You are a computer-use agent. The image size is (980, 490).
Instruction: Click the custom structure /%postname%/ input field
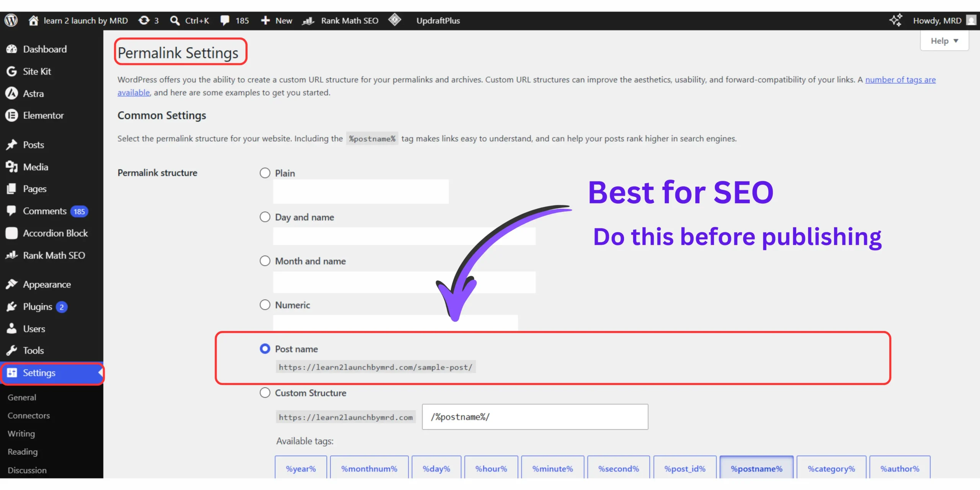[535, 417]
